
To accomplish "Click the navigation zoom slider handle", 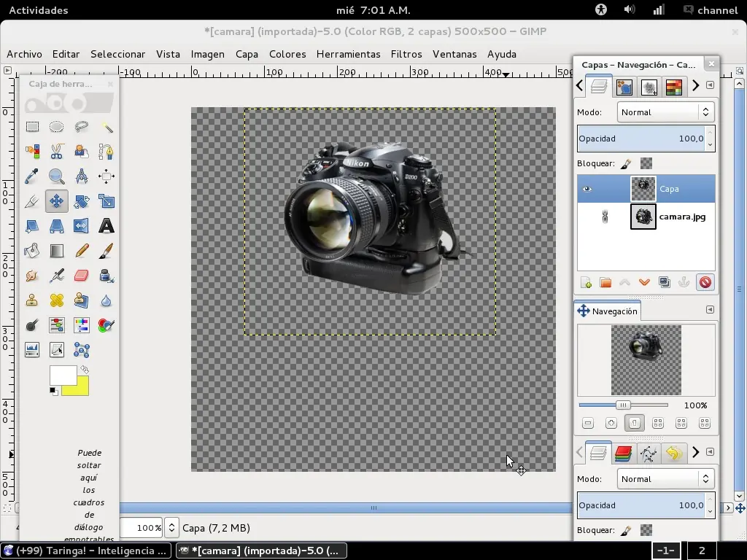I will tap(623, 405).
